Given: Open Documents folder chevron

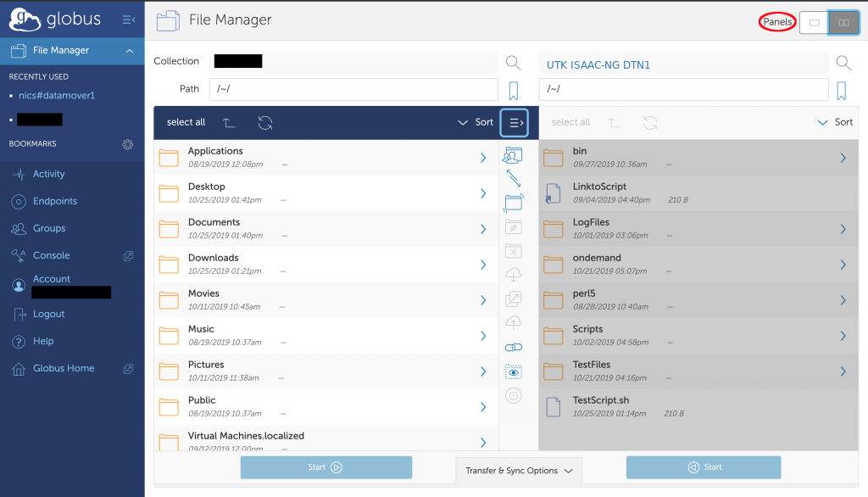Looking at the screenshot, I should click(x=483, y=229).
